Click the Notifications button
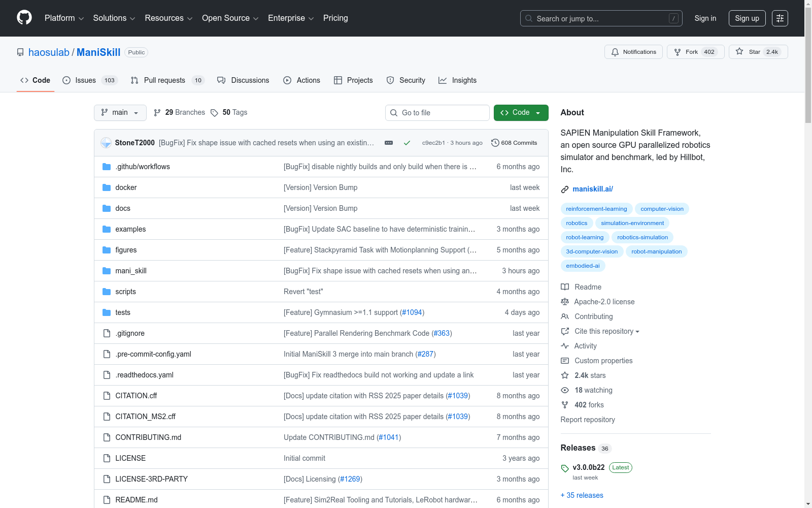The image size is (812, 508). tap(633, 52)
